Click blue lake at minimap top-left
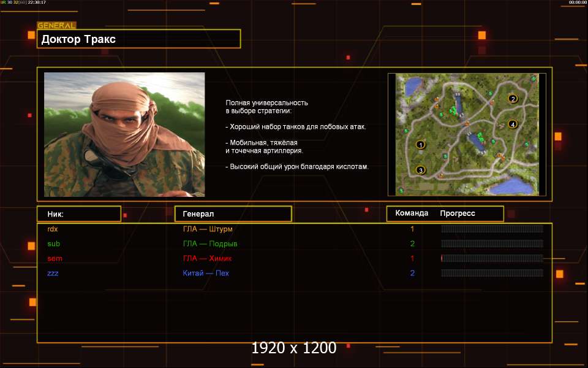588x368 pixels. tap(413, 86)
